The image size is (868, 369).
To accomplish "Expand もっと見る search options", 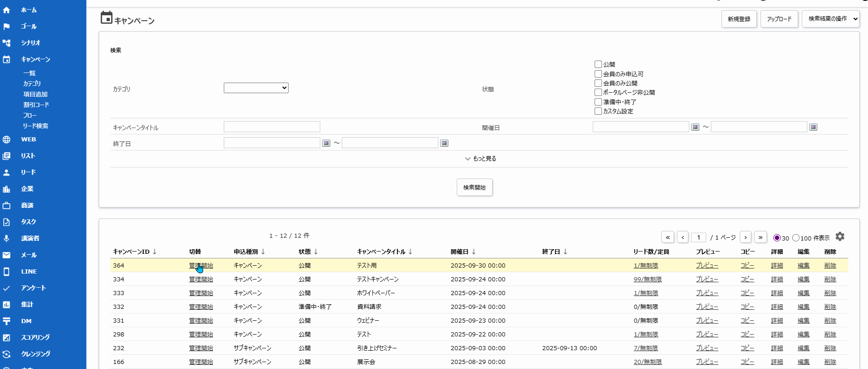I will 480,159.
